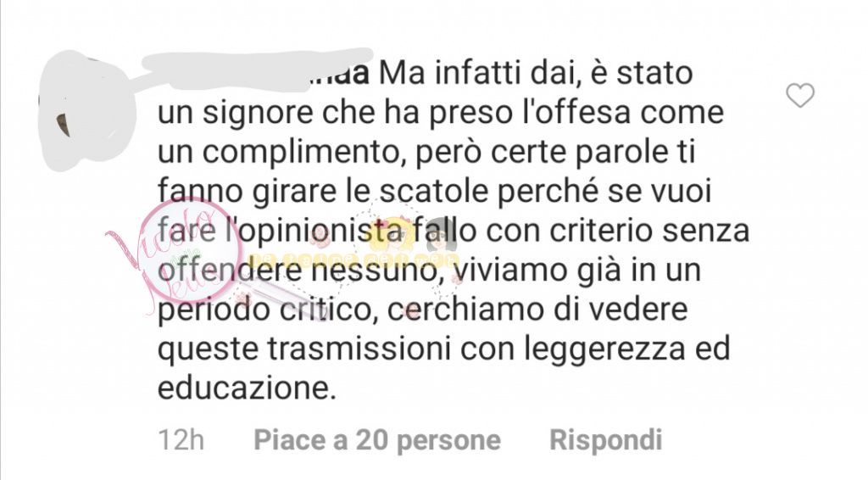
Task: Click the 12h comment timestamp
Action: (181, 440)
